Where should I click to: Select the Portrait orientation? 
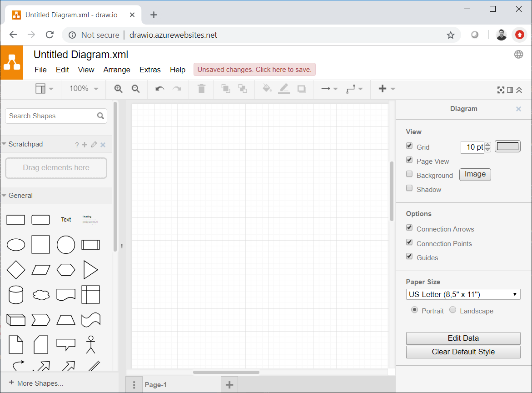[x=415, y=310]
